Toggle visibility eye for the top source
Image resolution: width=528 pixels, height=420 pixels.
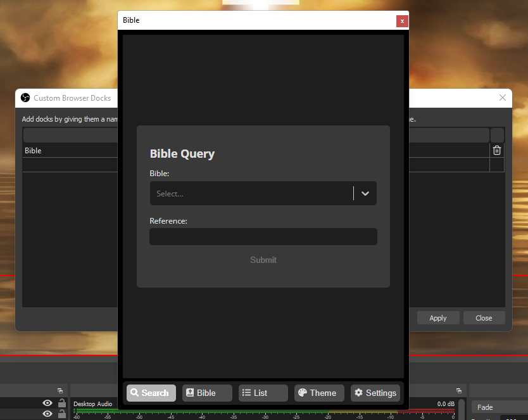point(47,403)
